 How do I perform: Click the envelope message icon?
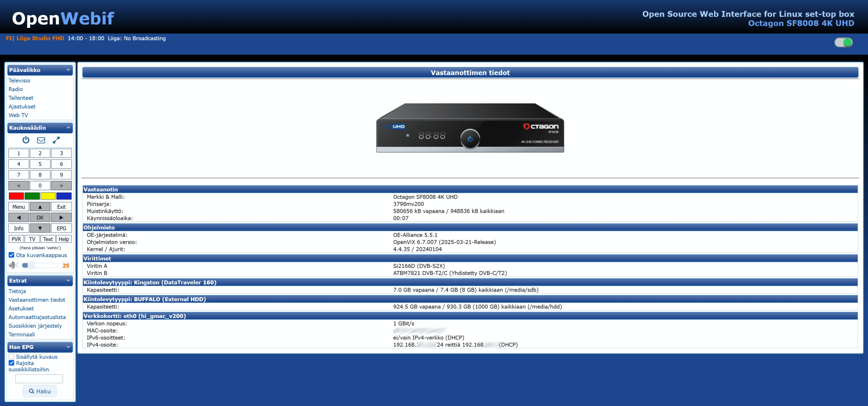[x=41, y=140]
